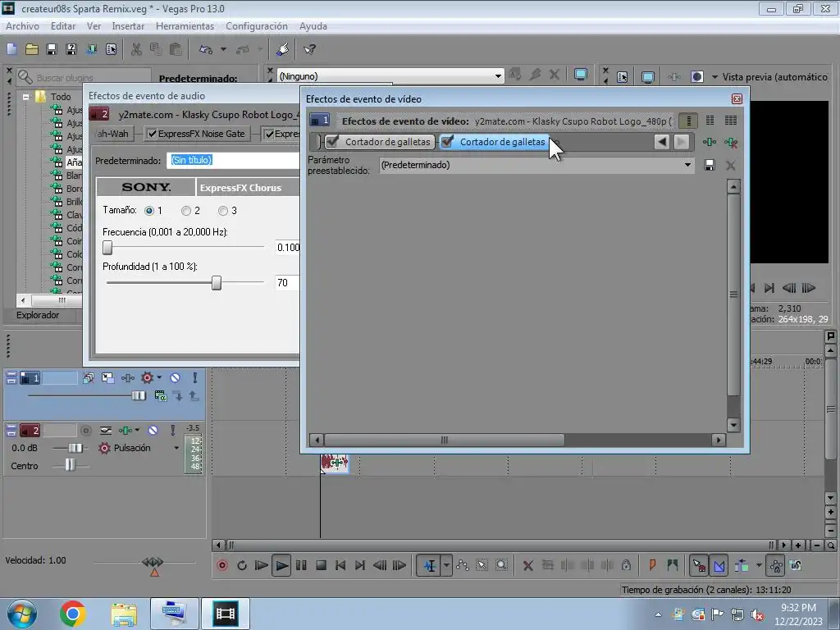The width and height of the screenshot is (840, 630).
Task: Mute video track 1
Action: click(x=176, y=377)
